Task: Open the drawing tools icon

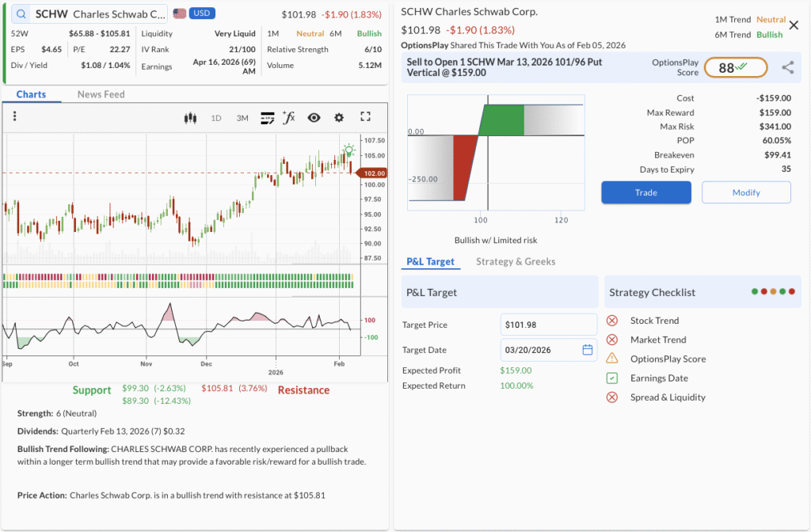Action: click(x=267, y=118)
